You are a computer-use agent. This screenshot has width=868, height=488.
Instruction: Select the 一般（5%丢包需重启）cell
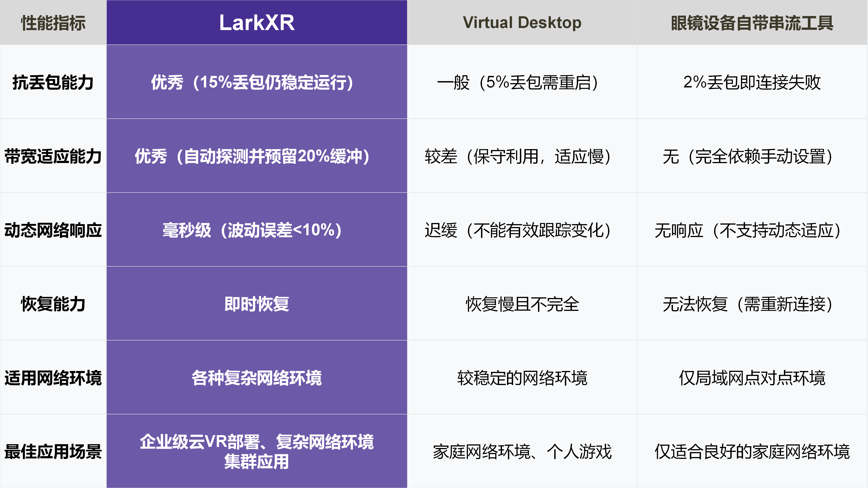[x=518, y=82]
